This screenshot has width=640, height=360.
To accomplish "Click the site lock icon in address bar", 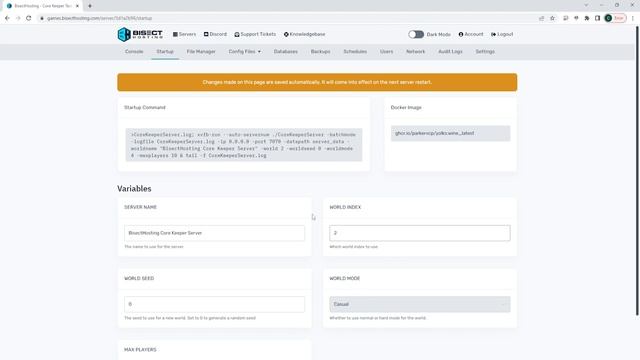I will click(x=42, y=18).
